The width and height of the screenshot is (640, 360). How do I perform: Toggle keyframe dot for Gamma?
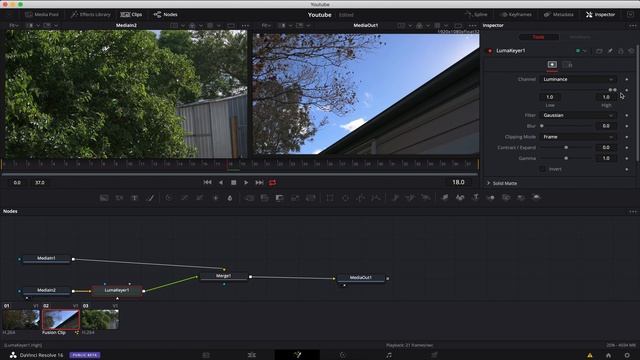(627, 158)
